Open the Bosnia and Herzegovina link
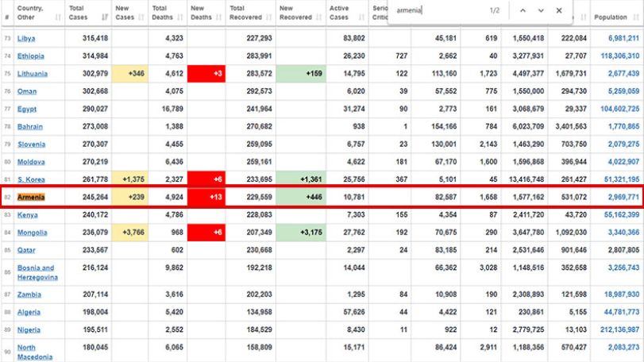 (37, 272)
